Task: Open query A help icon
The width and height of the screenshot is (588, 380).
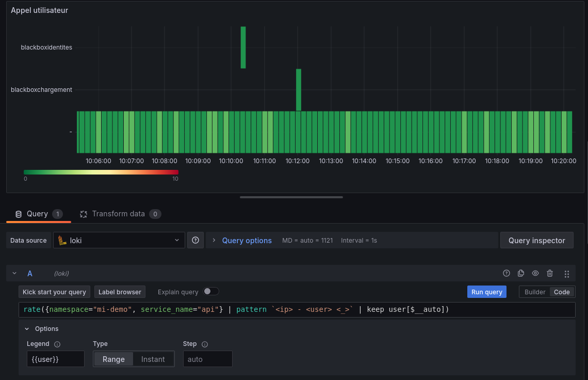Action: (x=507, y=274)
